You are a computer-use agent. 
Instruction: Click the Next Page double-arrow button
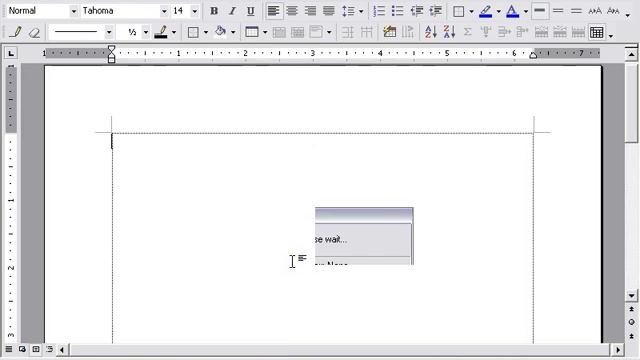631,336
